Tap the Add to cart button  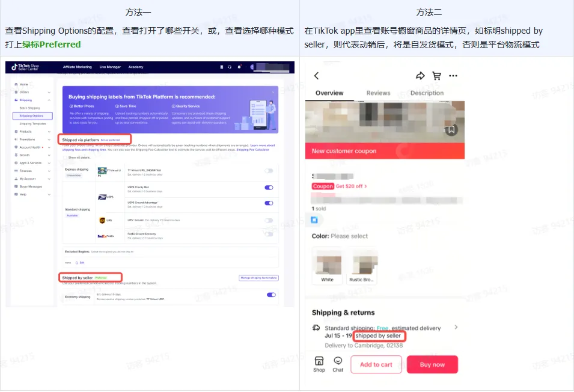click(376, 364)
